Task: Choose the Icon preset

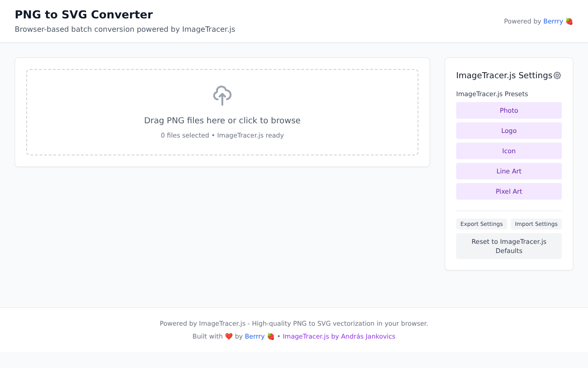Action: tap(509, 151)
